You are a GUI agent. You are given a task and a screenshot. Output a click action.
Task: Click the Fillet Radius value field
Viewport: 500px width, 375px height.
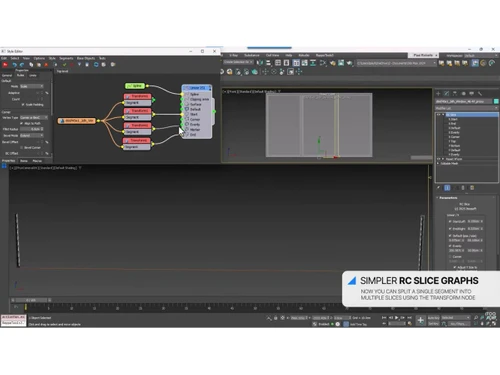pyautogui.click(x=30, y=129)
